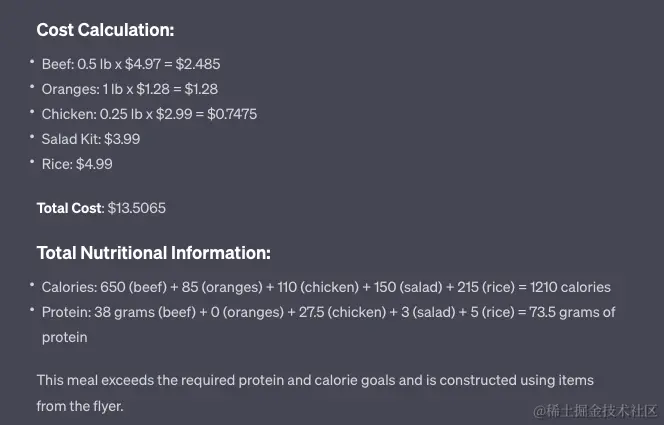Click the 73.5 grams of result
The width and height of the screenshot is (664, 425).
572,312
